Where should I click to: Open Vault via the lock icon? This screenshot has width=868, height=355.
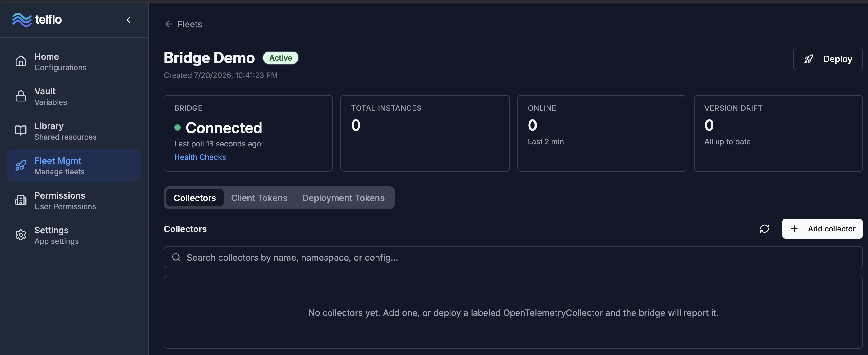(x=21, y=96)
